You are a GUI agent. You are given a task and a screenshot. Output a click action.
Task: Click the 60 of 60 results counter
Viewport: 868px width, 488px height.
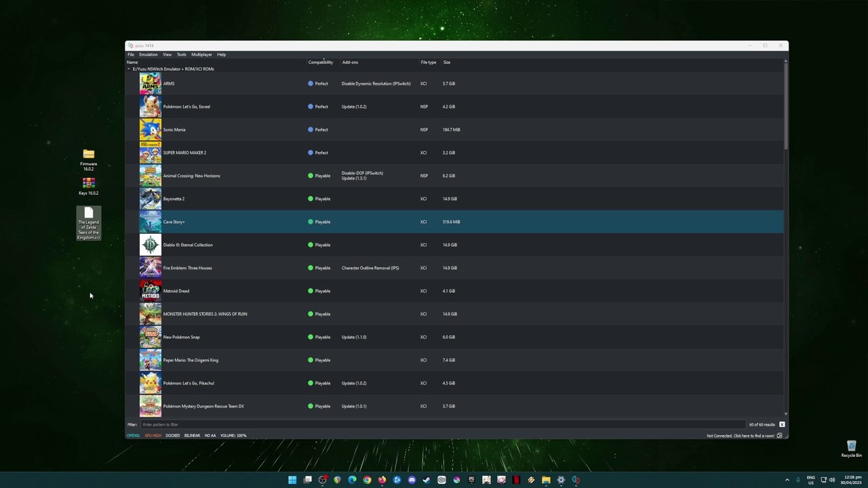(762, 425)
